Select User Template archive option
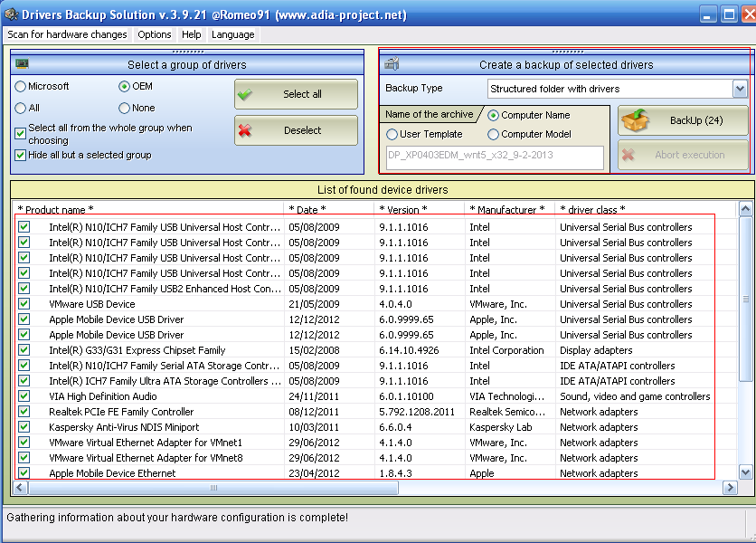Image resolution: width=756 pixels, height=543 pixels. [x=392, y=134]
